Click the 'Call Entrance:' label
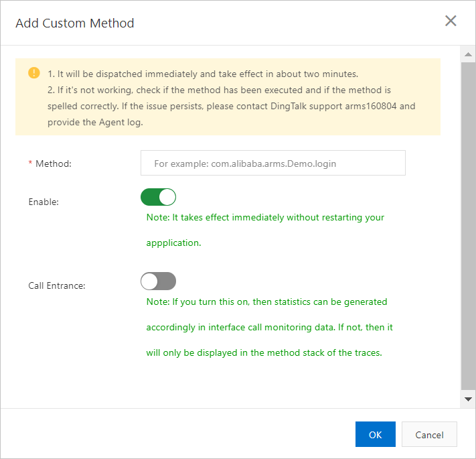476x459 pixels. [57, 286]
